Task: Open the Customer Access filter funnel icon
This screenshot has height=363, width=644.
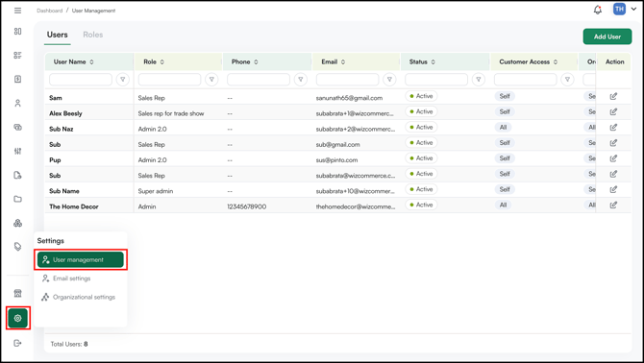Action: (x=567, y=79)
